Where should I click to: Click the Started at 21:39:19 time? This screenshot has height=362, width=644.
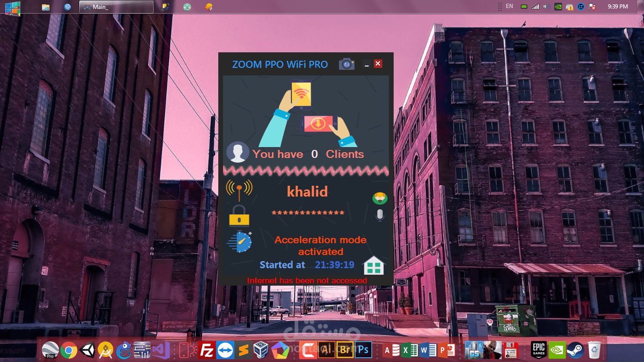[x=307, y=265]
